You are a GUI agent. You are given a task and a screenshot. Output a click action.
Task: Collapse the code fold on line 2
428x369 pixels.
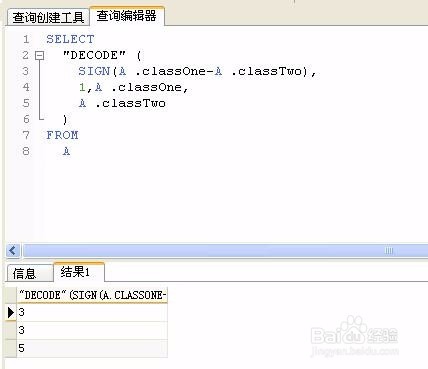[x=40, y=55]
